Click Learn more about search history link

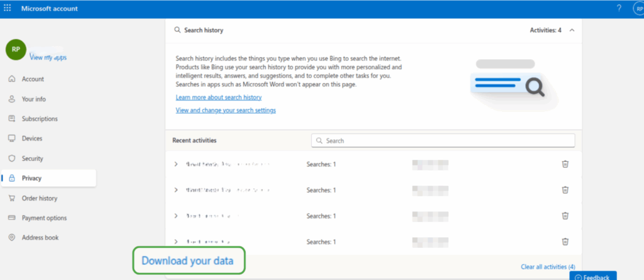(218, 98)
